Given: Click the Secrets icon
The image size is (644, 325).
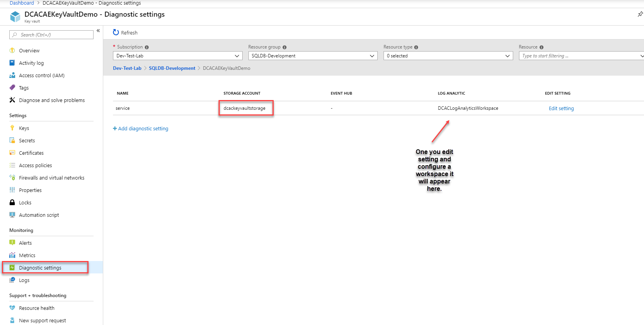Looking at the screenshot, I should tap(12, 140).
